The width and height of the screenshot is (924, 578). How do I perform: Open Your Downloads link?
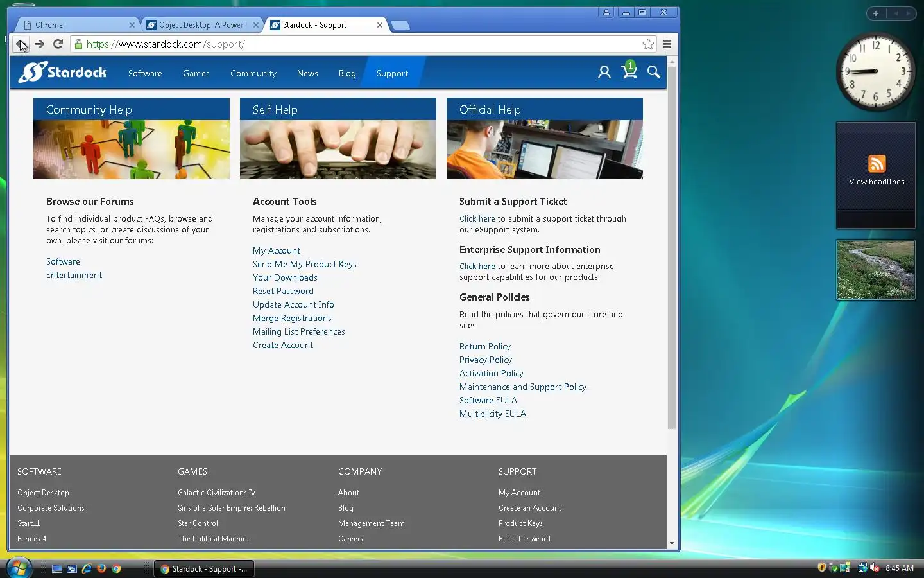click(285, 277)
